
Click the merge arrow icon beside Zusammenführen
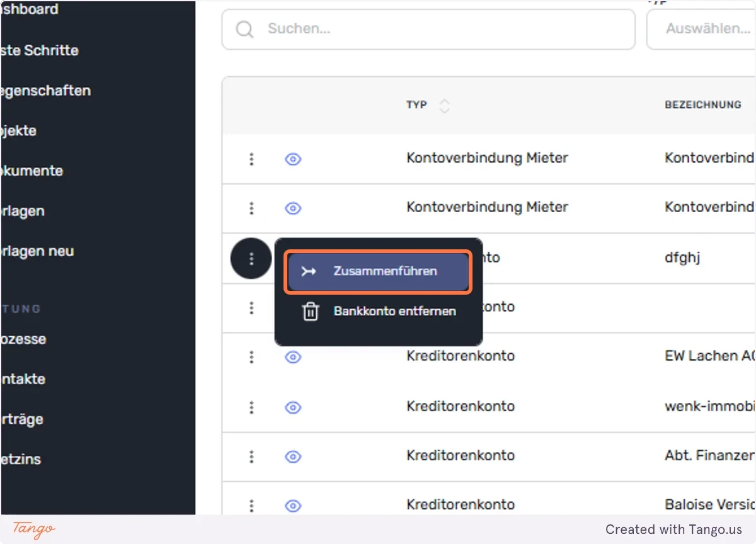pyautogui.click(x=308, y=271)
